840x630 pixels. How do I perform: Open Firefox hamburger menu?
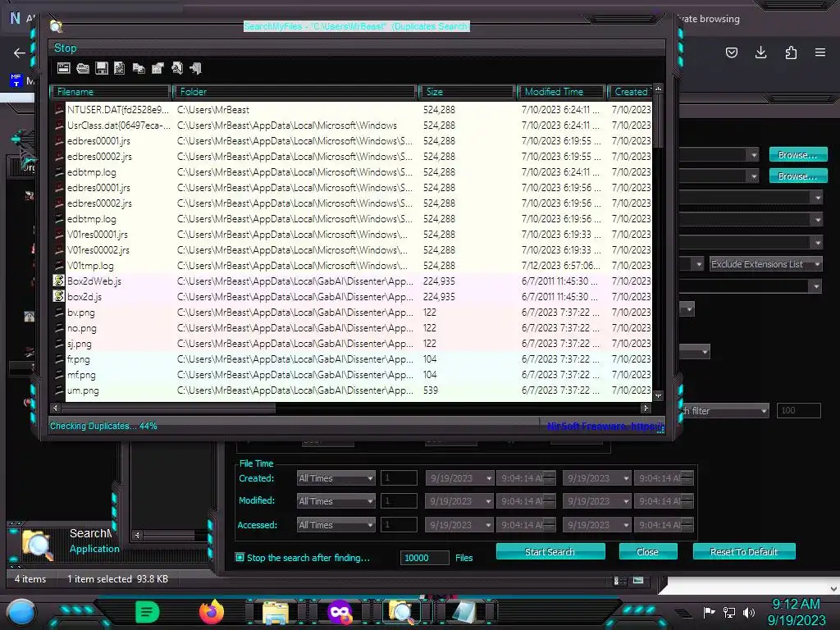click(820, 52)
